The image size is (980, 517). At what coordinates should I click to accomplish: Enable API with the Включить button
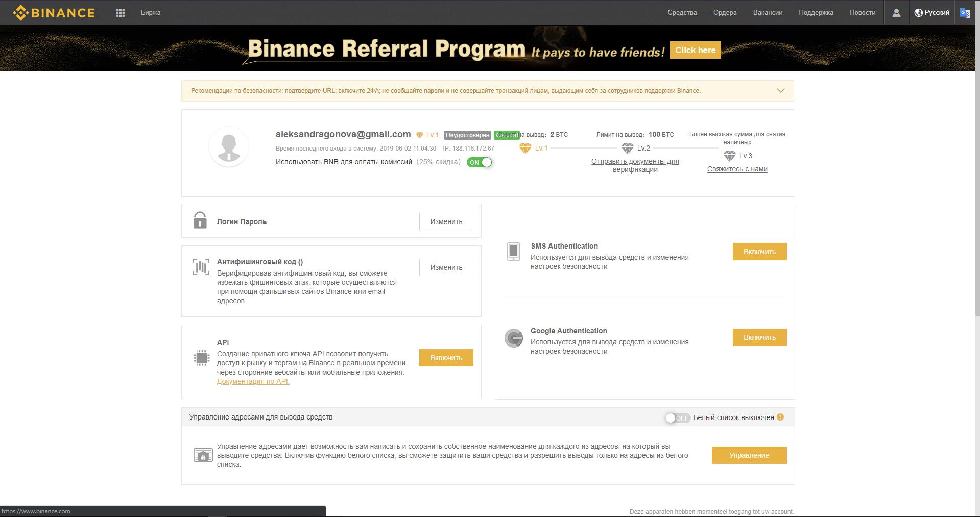[446, 358]
